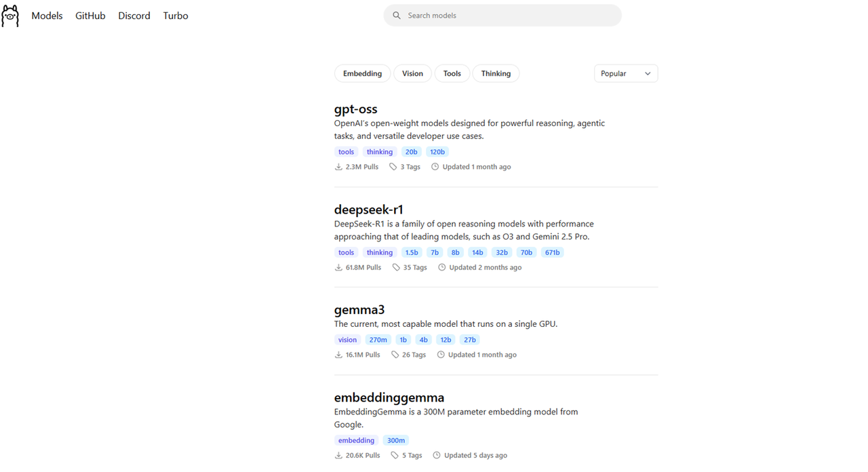Open the gpt-oss model page
This screenshot has width=868, height=472.
click(355, 109)
